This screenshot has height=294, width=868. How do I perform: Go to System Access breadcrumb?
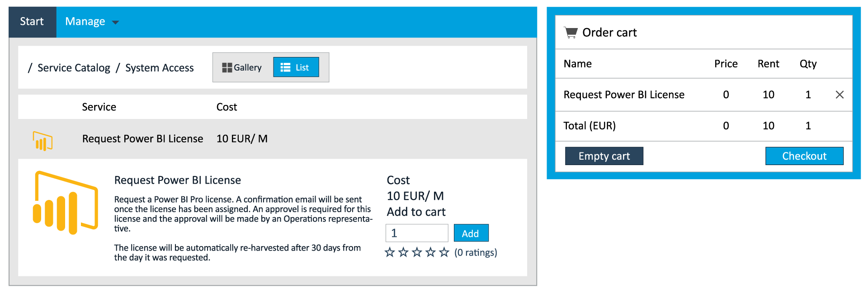tap(159, 68)
